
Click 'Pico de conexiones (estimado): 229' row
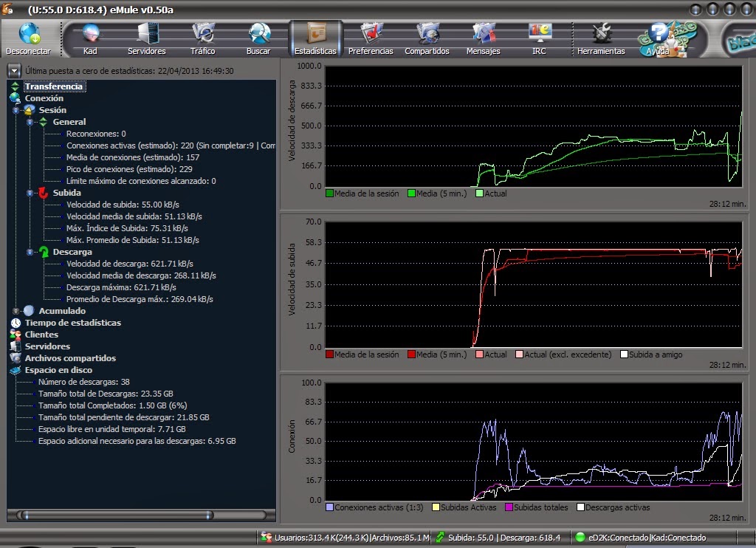tap(129, 169)
